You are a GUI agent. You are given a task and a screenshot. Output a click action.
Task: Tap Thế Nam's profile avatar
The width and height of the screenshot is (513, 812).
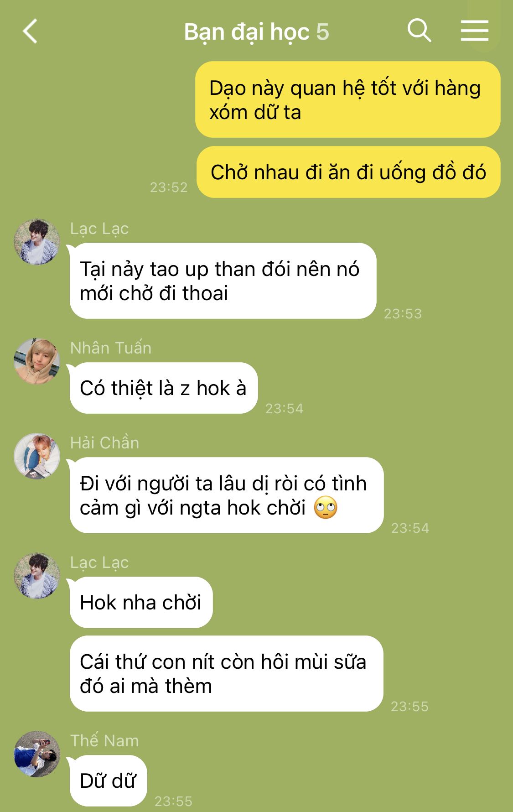tap(37, 754)
